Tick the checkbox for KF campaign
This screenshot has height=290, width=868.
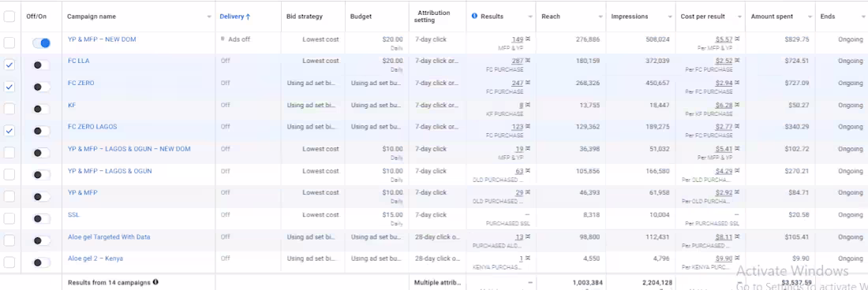(9, 109)
